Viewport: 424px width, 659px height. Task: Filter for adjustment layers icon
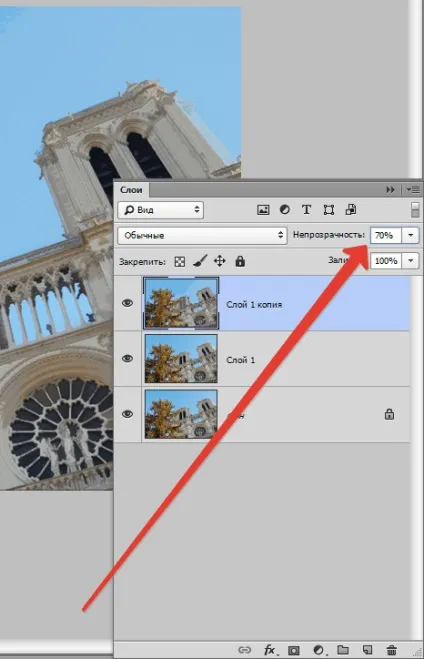tap(284, 210)
